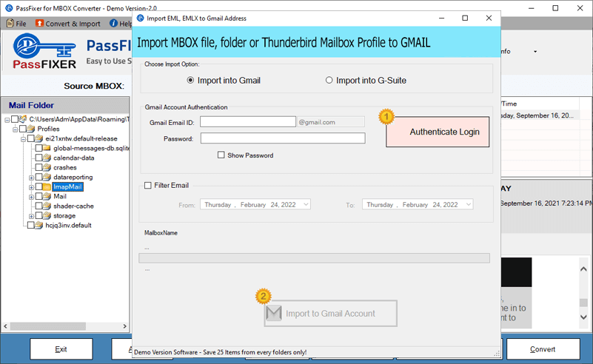Close the Import EML dialog
The height and width of the screenshot is (364, 593).
coord(489,18)
